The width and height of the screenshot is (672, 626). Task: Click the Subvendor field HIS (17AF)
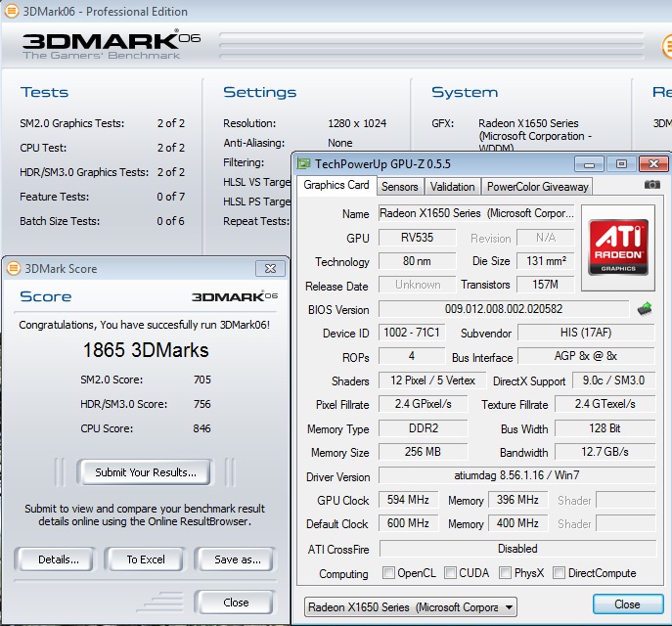tap(586, 333)
